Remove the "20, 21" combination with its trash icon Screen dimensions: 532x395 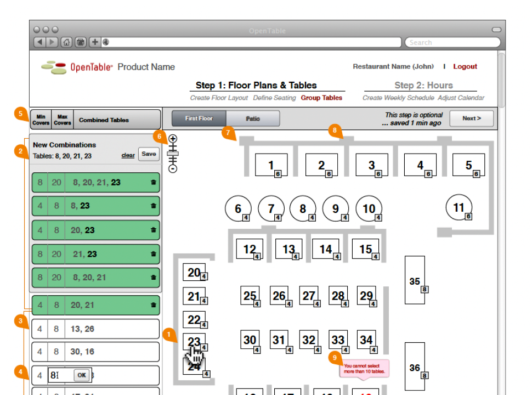tap(153, 305)
